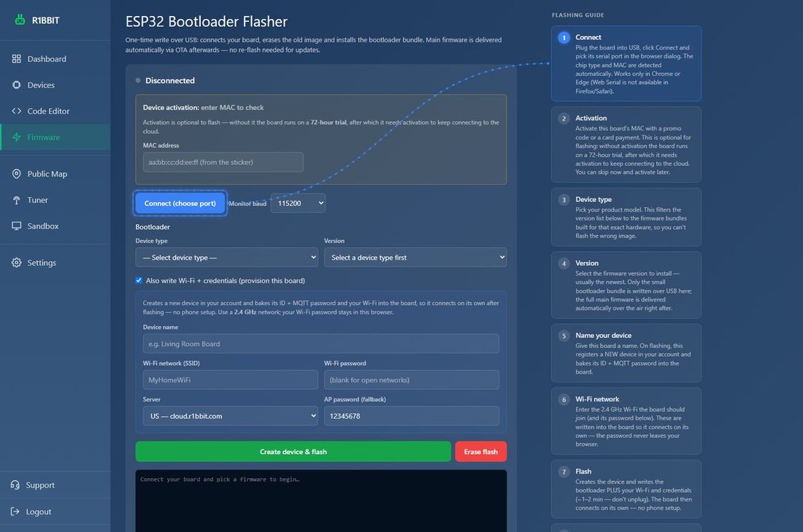Click the Wi-Fi network (SSID) field

click(230, 380)
